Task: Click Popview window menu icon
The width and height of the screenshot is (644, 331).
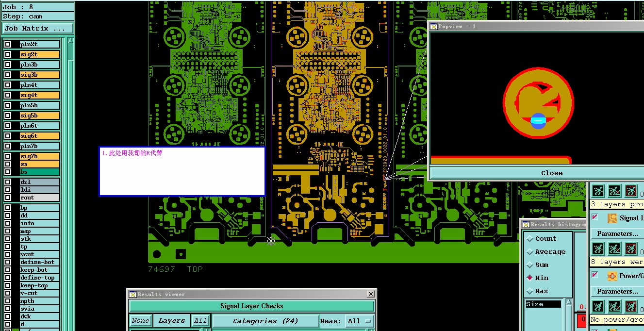Action: click(434, 26)
